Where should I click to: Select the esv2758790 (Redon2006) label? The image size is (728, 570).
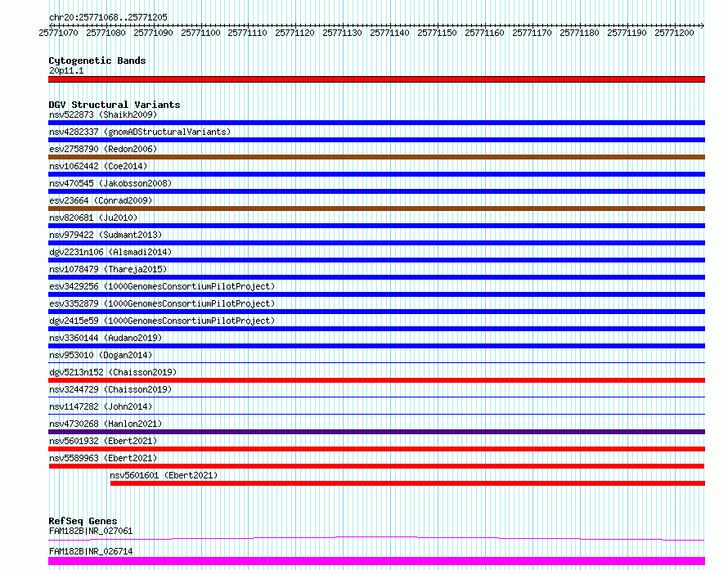(103, 149)
